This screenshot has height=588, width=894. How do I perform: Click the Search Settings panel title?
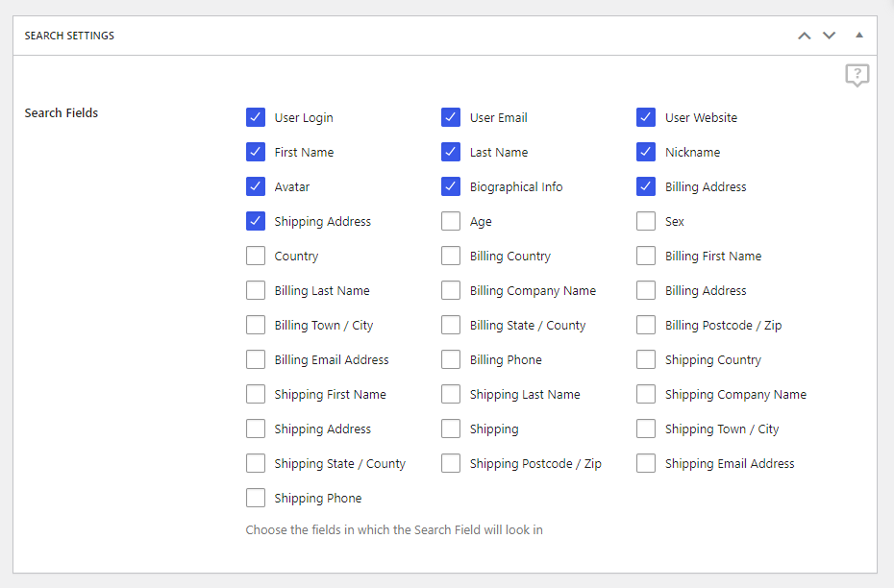(69, 36)
